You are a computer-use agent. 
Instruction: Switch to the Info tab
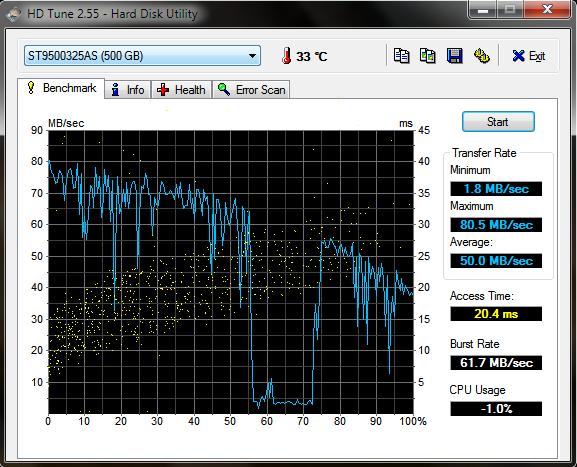128,89
